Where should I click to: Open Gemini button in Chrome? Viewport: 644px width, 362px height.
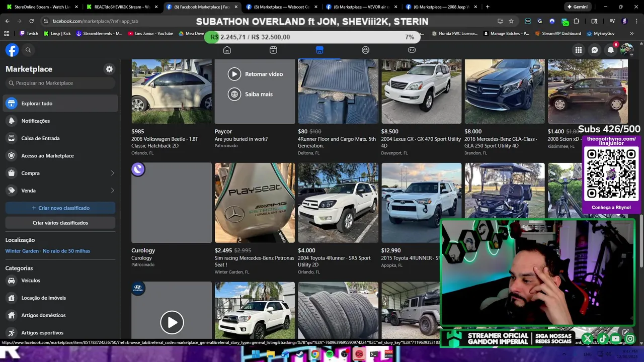click(577, 7)
